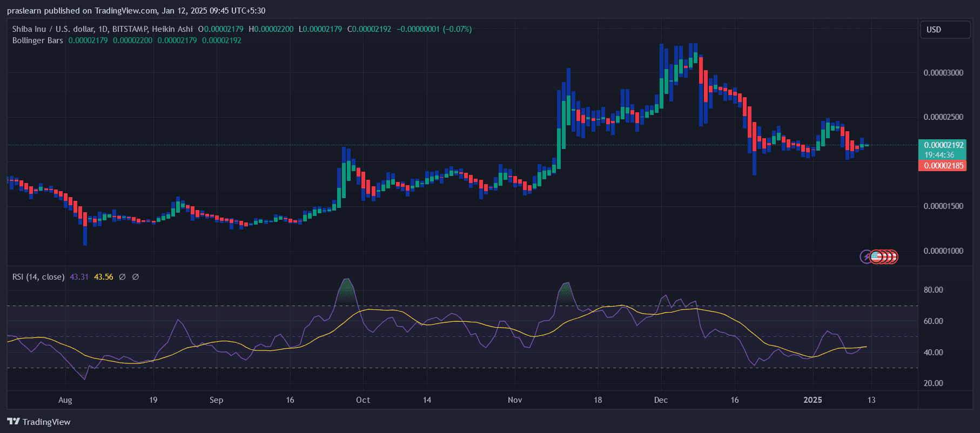Click the 0.00002500 price axis label
This screenshot has width=980, height=433.
coord(943,117)
